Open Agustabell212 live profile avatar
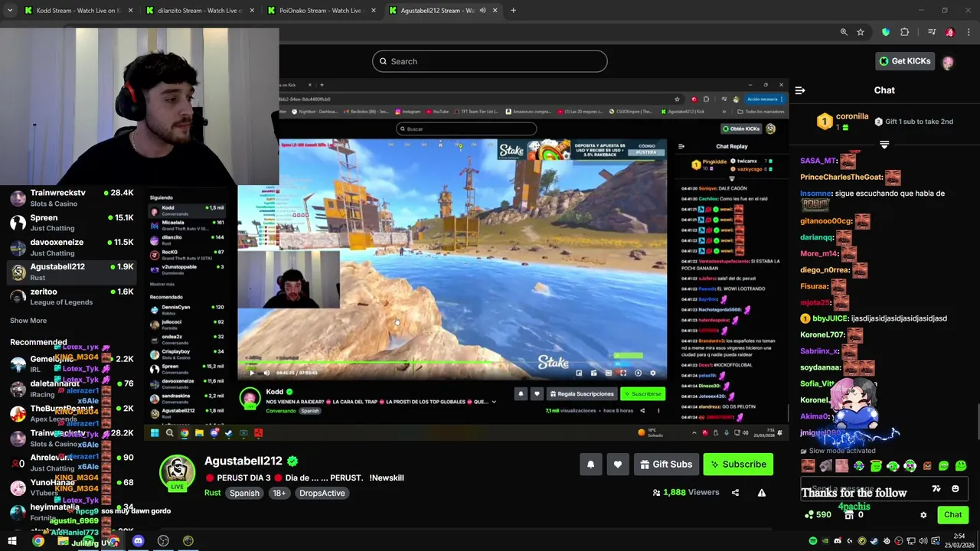 tap(177, 473)
